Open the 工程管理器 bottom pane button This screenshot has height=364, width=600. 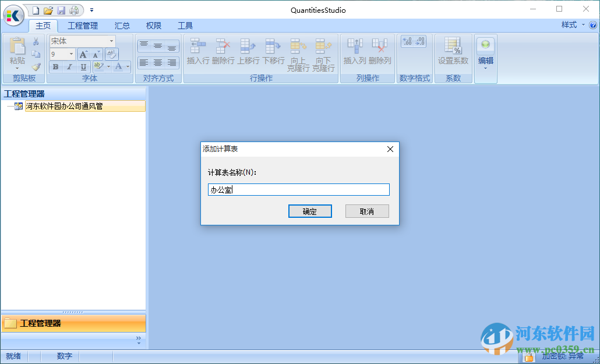click(x=73, y=323)
